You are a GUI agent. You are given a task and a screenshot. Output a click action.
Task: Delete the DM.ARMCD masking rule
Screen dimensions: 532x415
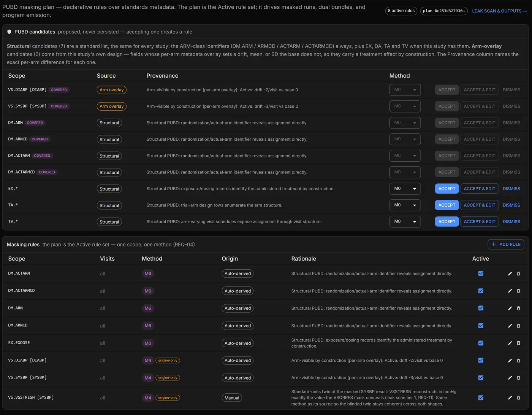[518, 326]
